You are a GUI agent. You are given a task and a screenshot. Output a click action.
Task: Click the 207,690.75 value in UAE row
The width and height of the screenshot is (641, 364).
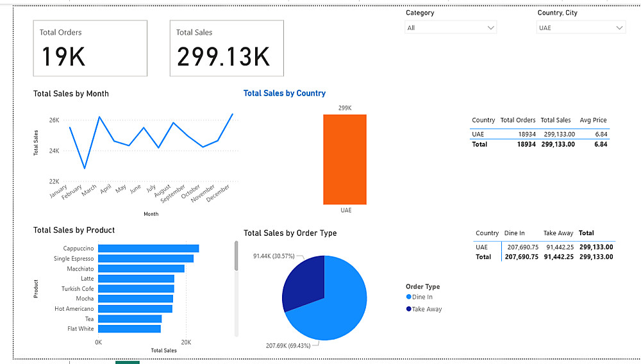[x=523, y=247]
